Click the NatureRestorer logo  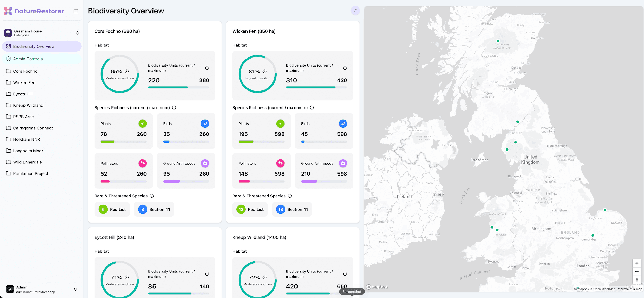point(34,11)
